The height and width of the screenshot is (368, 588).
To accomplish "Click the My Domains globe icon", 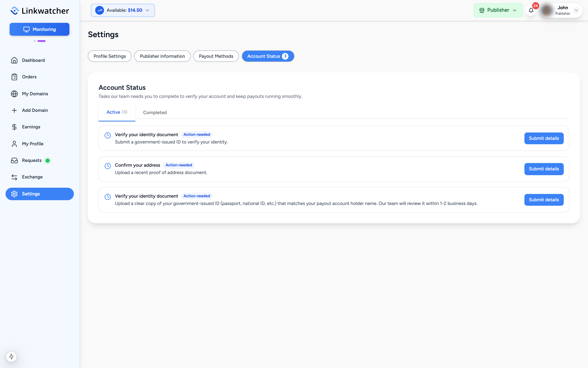I will tap(14, 94).
